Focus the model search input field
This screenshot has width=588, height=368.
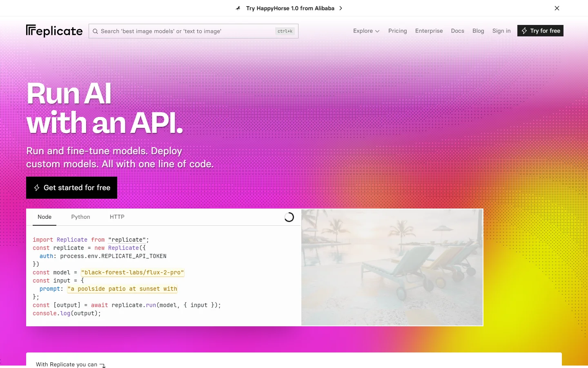pos(194,31)
